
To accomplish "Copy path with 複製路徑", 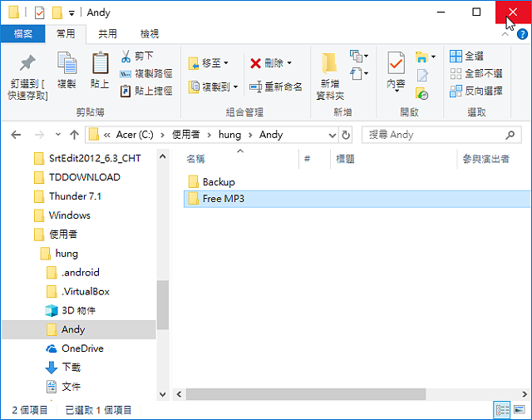I will pyautogui.click(x=146, y=74).
